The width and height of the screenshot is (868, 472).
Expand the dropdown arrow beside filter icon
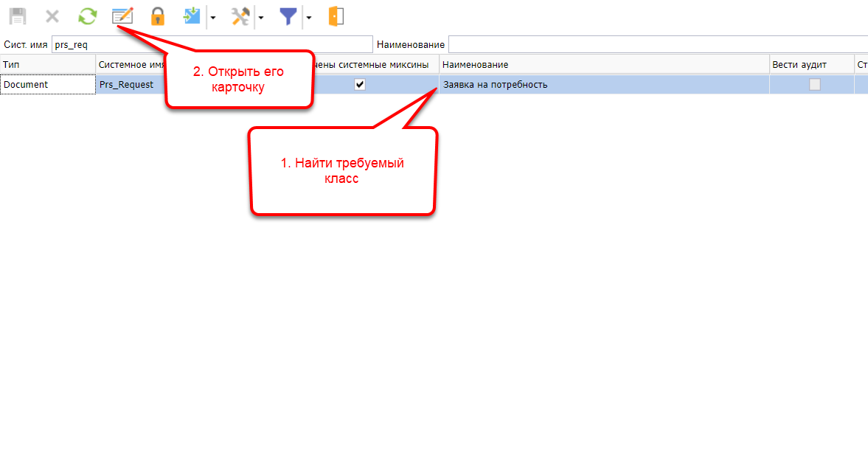pos(308,17)
